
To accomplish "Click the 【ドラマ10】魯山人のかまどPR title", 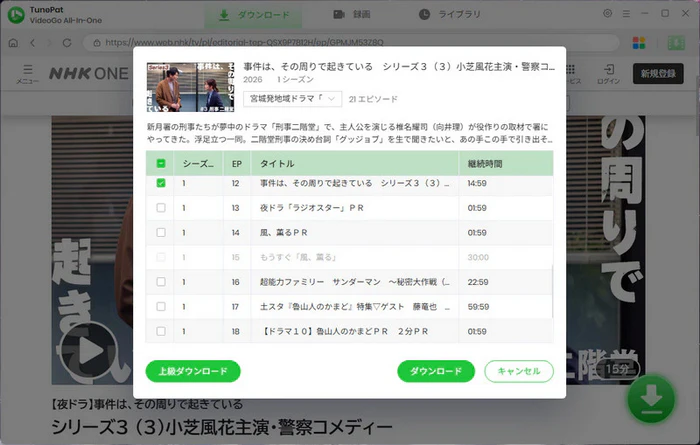I will pos(344,331).
